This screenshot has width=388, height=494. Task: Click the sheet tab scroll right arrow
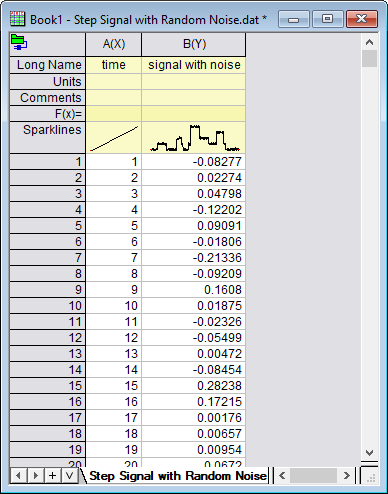click(x=35, y=475)
